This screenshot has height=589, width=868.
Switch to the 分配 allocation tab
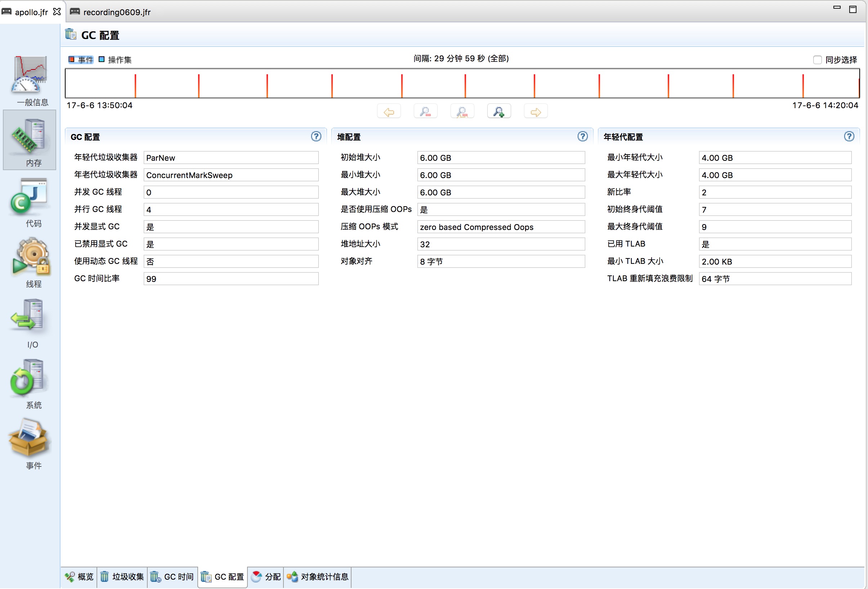(266, 577)
